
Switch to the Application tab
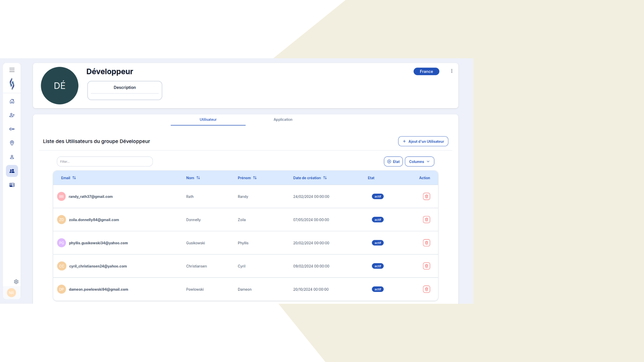pyautogui.click(x=283, y=120)
